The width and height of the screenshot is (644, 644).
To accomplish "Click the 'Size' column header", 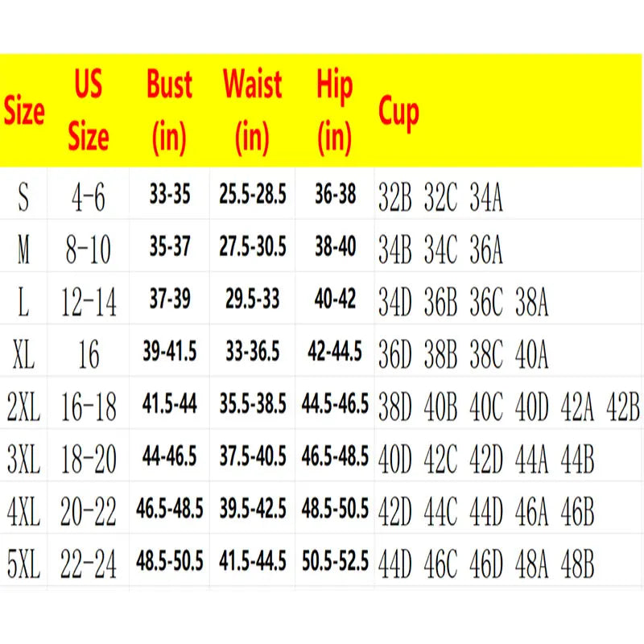I will pyautogui.click(x=24, y=111).
